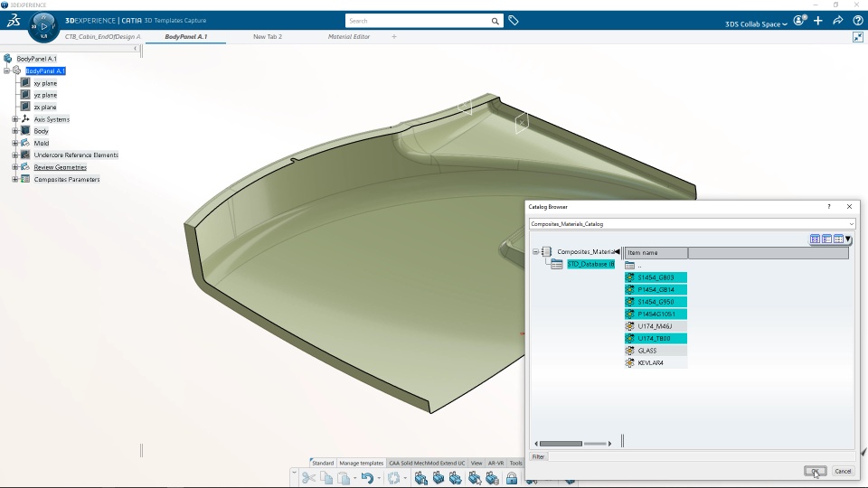Click the Undo arrow in bottom toolbar
Screen dimensions: 868x488
click(x=367, y=478)
